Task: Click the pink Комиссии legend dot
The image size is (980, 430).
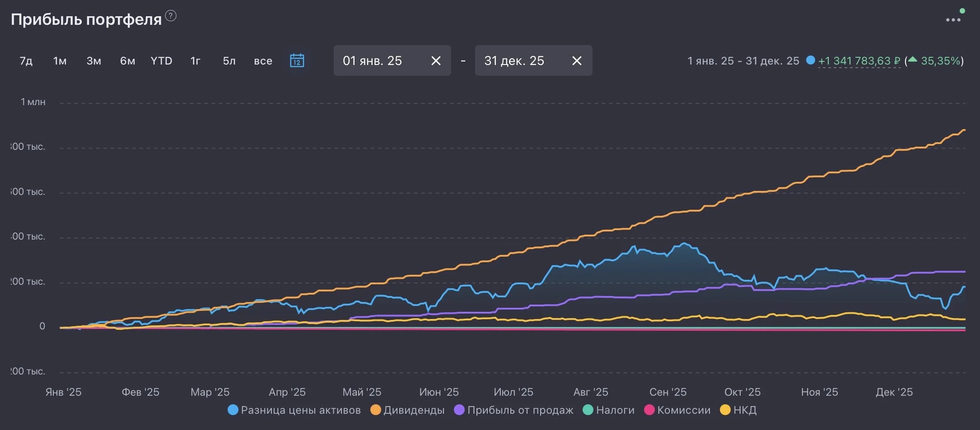Action: point(649,410)
